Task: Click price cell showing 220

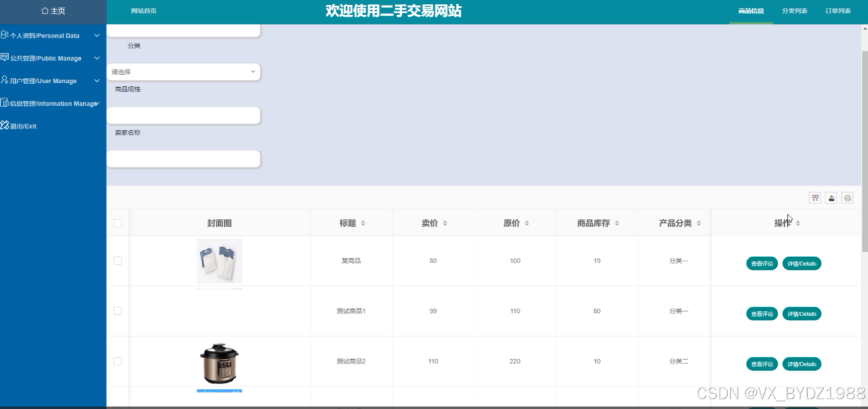Action: tap(515, 361)
